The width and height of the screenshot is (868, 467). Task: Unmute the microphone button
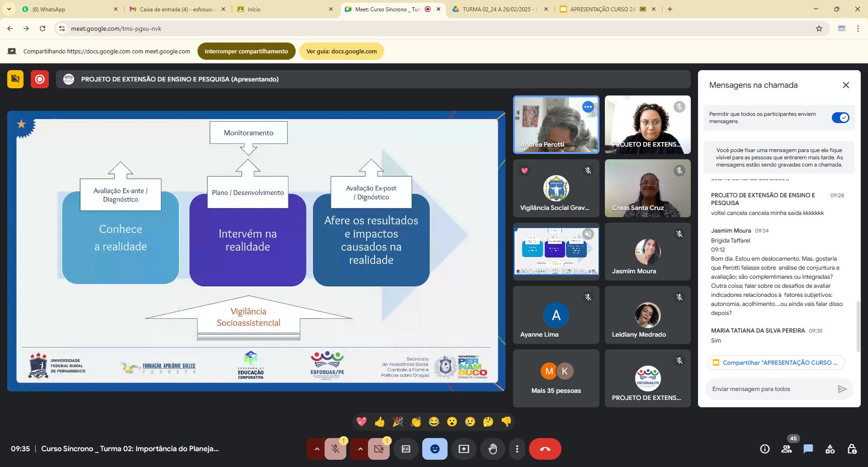click(335, 449)
